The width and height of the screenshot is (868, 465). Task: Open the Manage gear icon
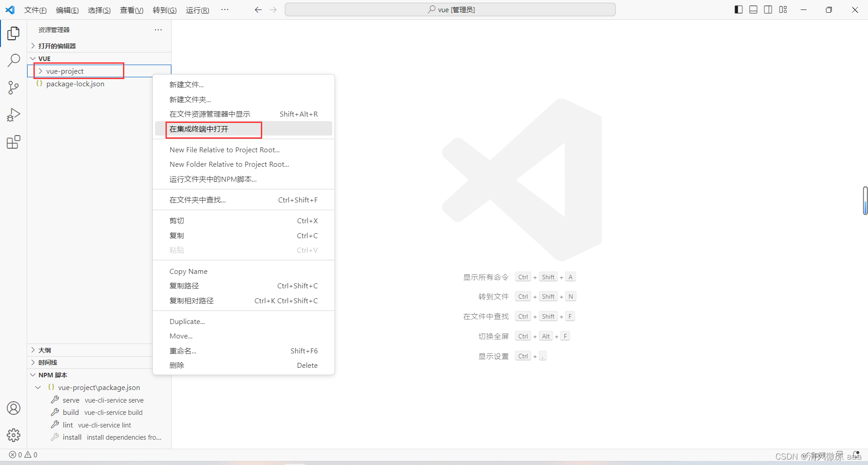(x=14, y=435)
